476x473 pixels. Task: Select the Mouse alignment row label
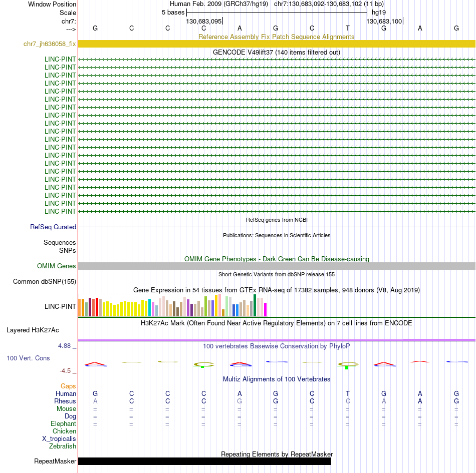tap(66, 409)
